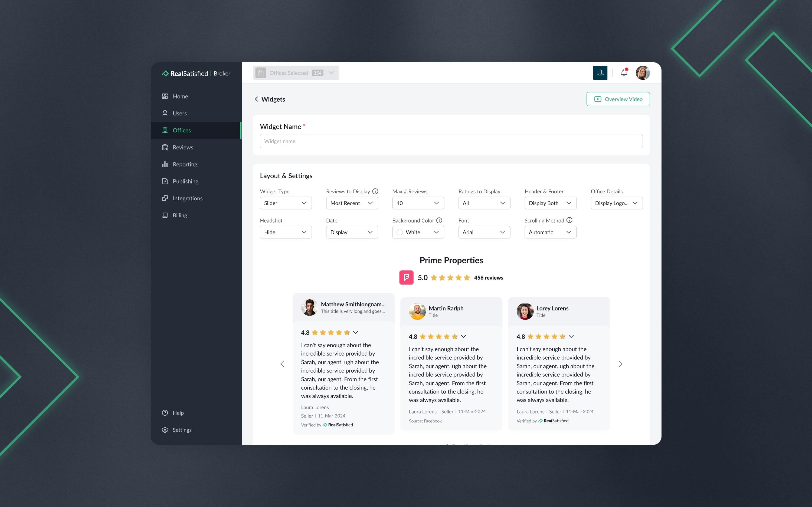The height and width of the screenshot is (507, 812).
Task: Open the Widget Type dropdown
Action: (x=286, y=203)
